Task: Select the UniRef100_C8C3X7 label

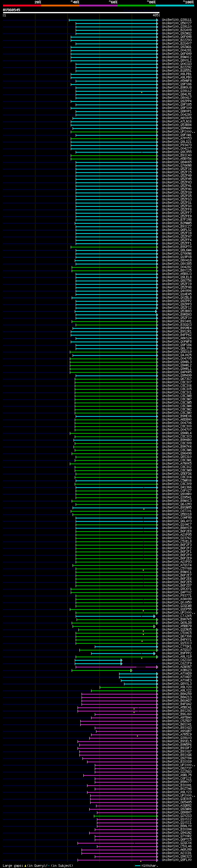Action: click(177, 382)
